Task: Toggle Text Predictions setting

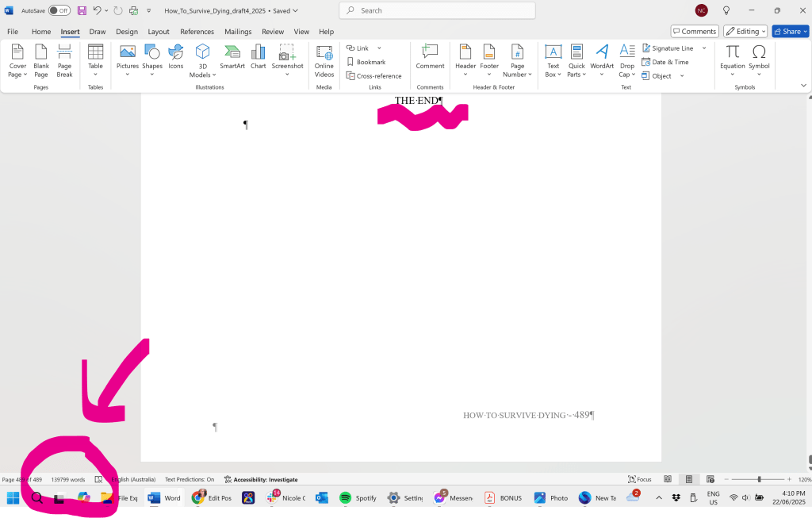Action: click(190, 479)
